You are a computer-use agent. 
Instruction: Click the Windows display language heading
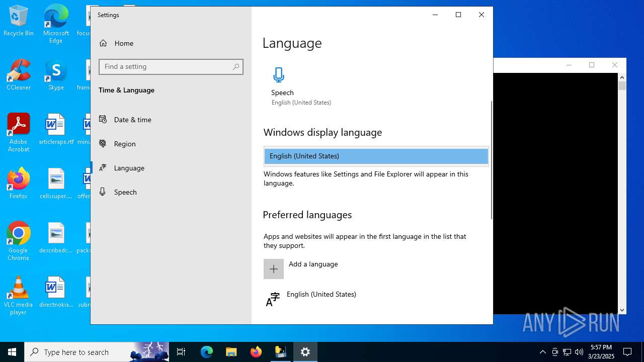click(323, 132)
